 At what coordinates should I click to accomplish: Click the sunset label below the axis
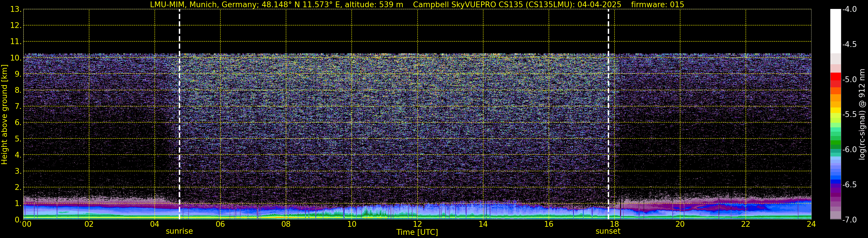tap(608, 231)
